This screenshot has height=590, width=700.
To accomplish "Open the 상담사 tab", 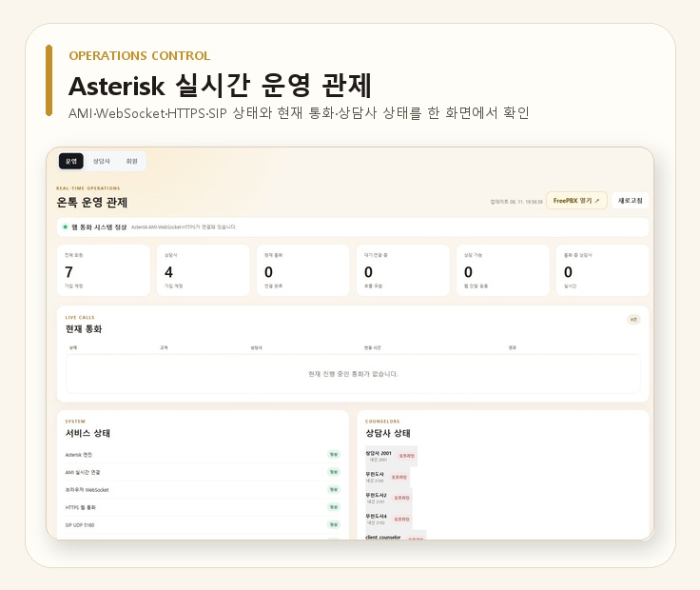I will (102, 161).
